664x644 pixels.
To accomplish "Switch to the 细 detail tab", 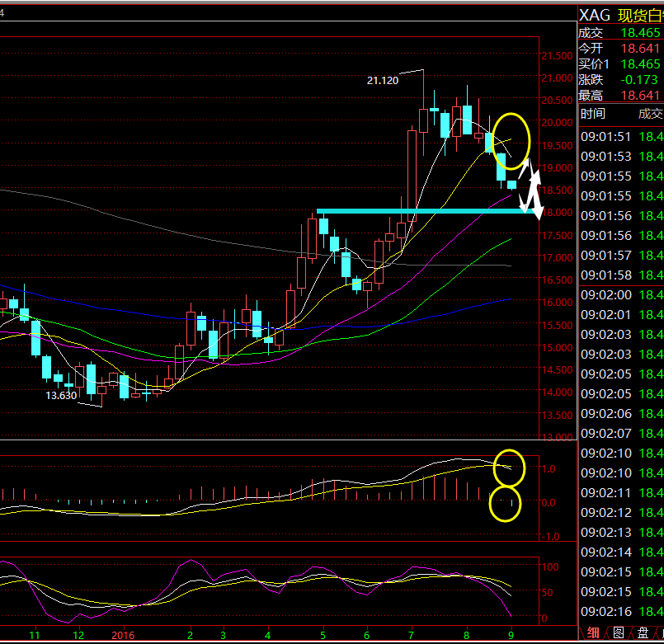I will pos(593,633).
